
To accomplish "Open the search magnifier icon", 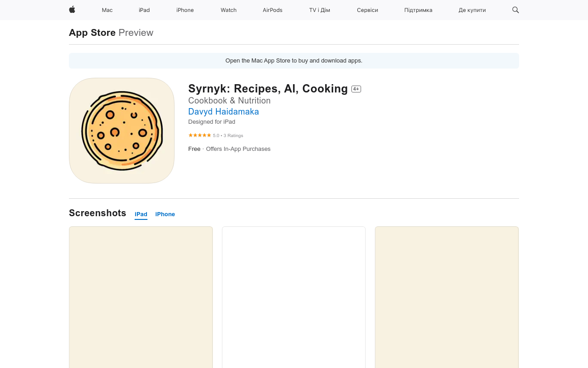I will click(x=515, y=10).
